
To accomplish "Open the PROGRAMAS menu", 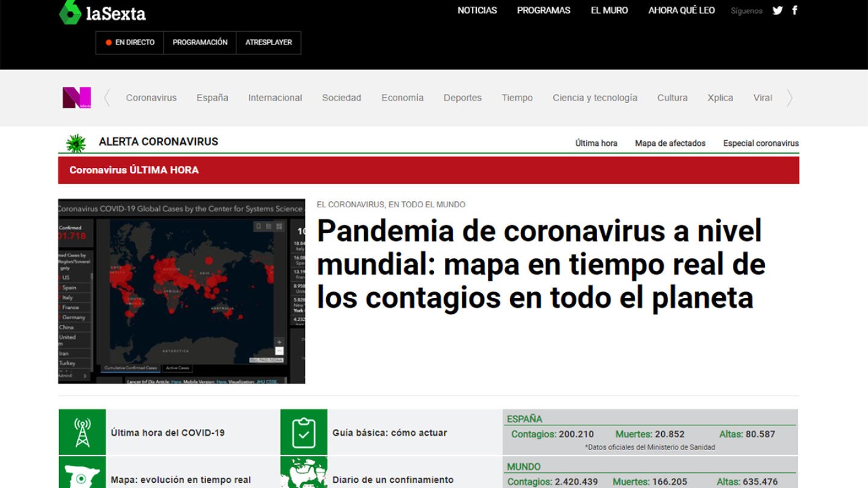I will [x=543, y=10].
